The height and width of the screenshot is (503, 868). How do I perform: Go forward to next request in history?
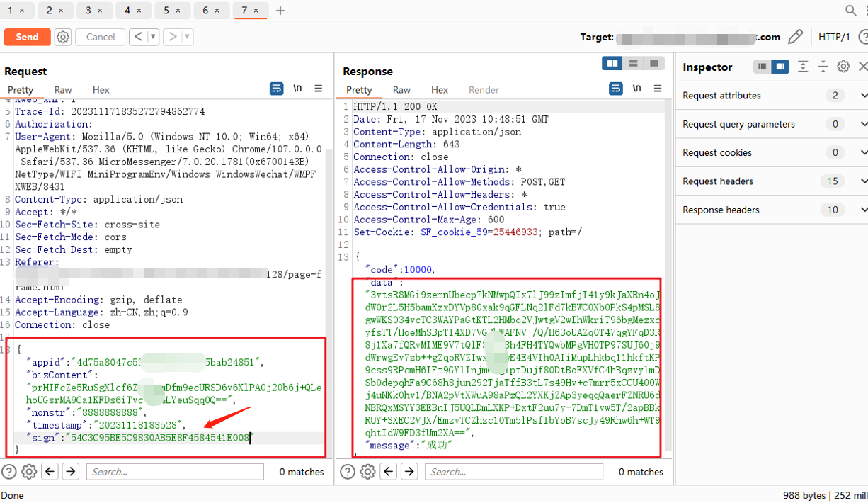(173, 37)
